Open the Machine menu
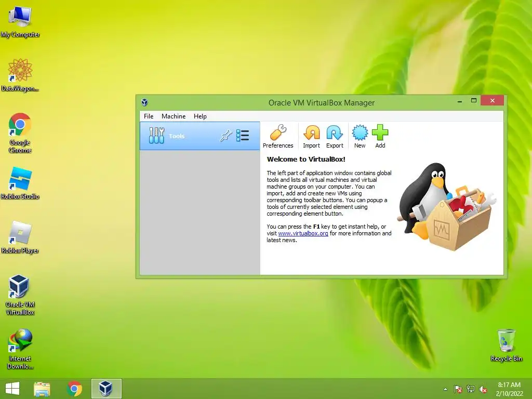The image size is (532, 399). [174, 116]
